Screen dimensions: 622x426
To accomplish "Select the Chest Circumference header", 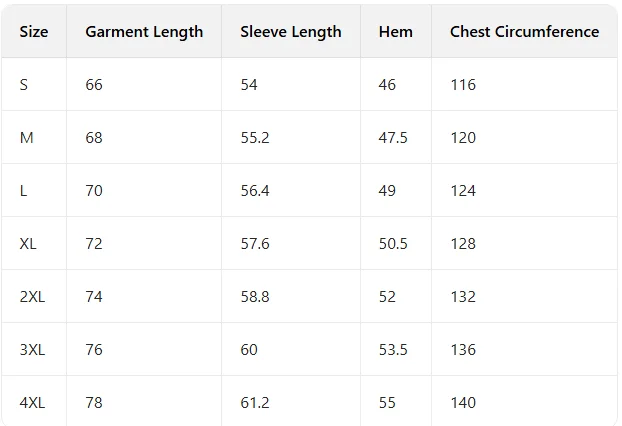I will 524,32.
